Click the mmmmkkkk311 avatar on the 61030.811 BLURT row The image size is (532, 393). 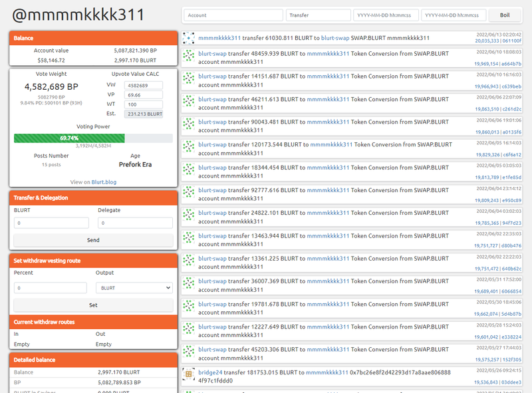tap(188, 39)
